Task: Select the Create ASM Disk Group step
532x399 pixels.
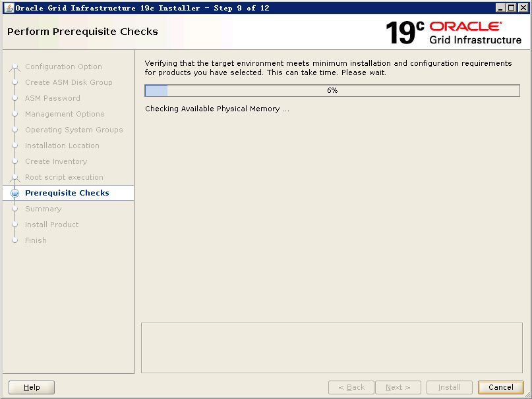Action: (69, 82)
